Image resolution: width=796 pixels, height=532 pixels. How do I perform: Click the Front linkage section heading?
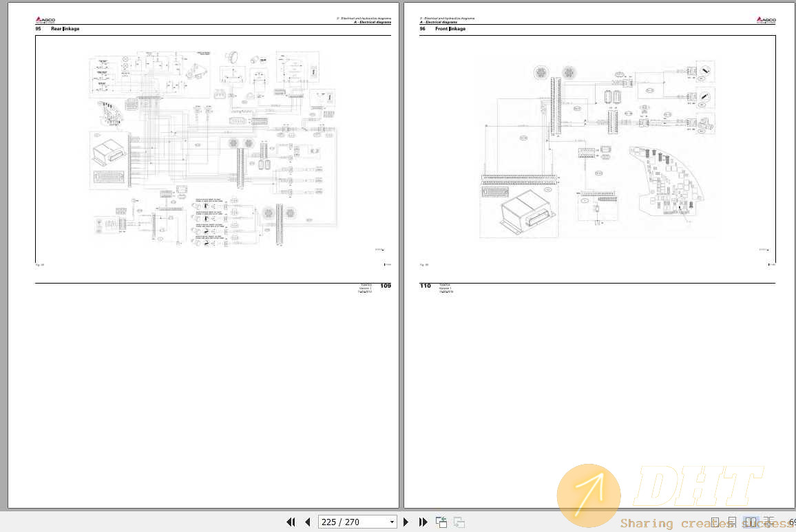point(450,29)
